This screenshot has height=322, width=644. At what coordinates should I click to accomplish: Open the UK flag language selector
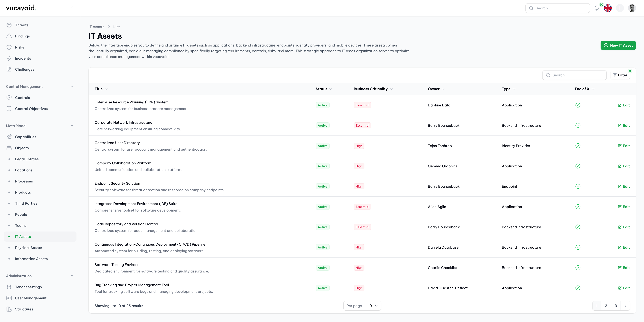607,8
